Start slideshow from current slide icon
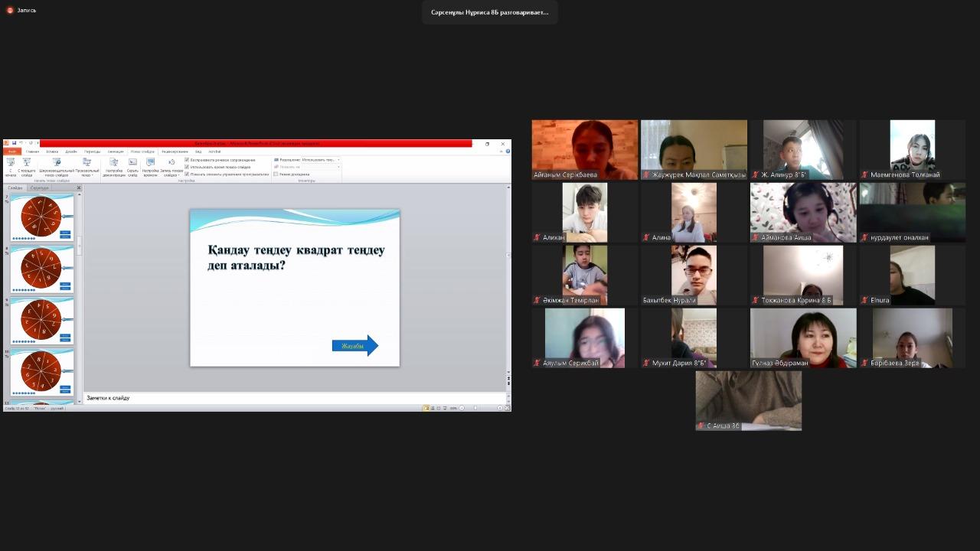The image size is (980, 551). tap(27, 163)
